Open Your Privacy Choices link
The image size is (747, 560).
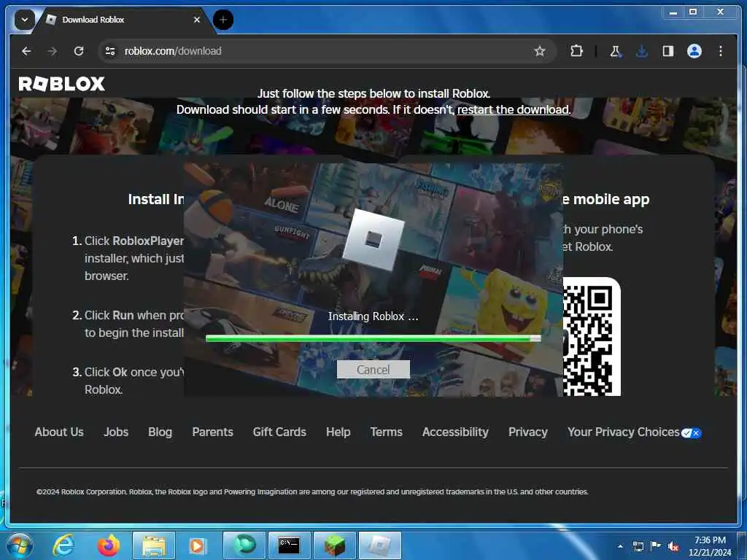623,432
